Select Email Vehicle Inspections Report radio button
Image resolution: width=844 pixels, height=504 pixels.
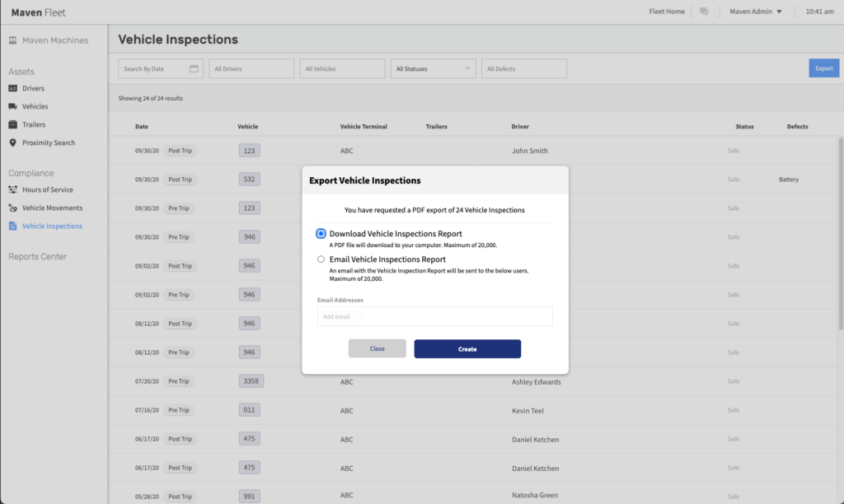(x=321, y=259)
